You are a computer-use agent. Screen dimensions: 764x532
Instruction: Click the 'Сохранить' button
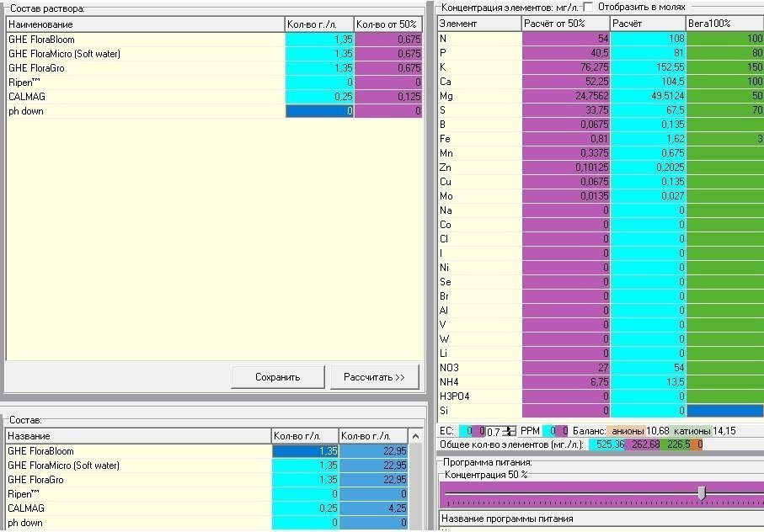[x=277, y=377]
